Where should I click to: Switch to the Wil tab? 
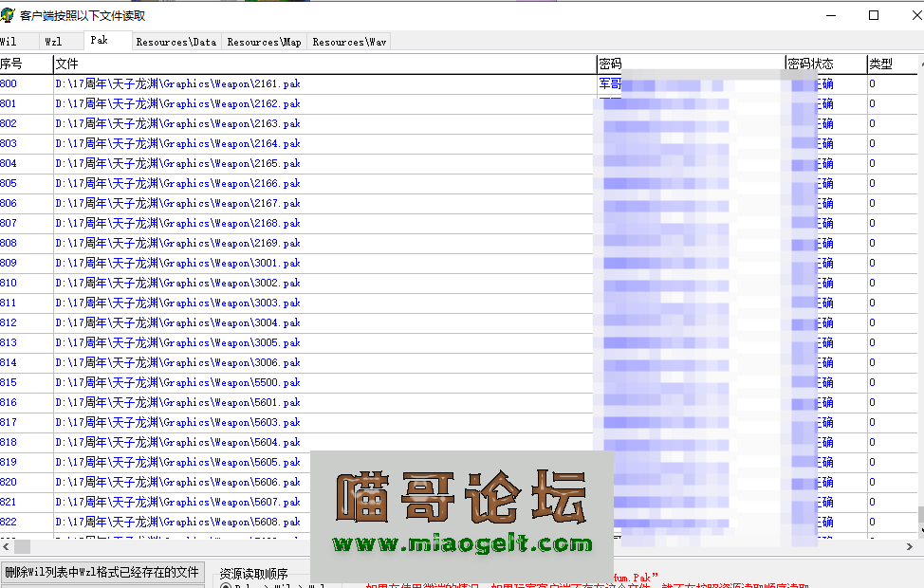tap(13, 41)
